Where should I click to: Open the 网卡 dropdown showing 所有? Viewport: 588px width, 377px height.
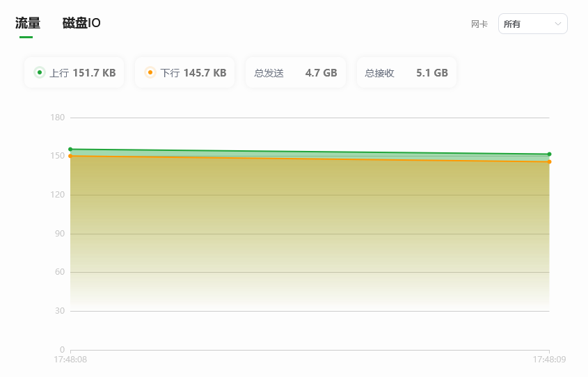(x=532, y=24)
